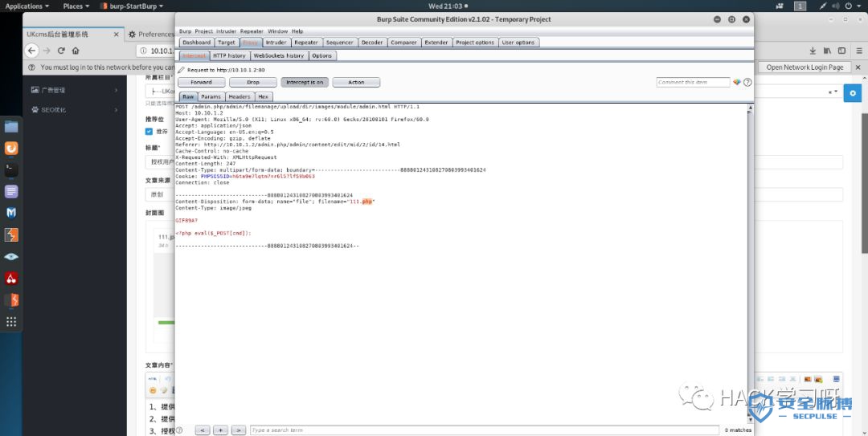
Task: Open Firefox downloads icon
Action: coord(813,51)
